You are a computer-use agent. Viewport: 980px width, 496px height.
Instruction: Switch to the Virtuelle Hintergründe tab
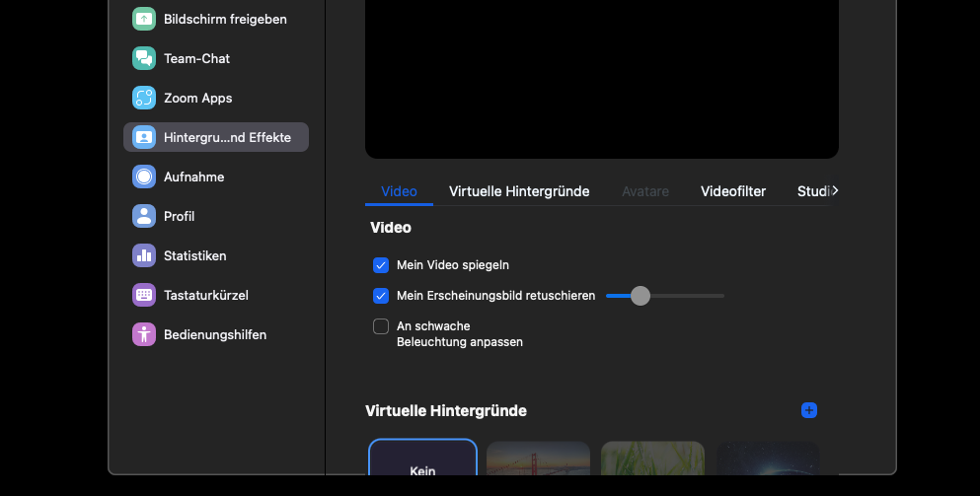pyautogui.click(x=519, y=191)
